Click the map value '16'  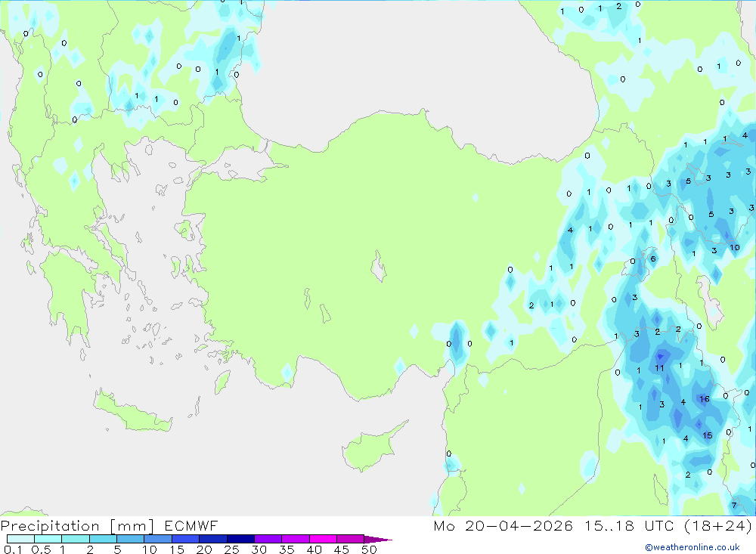click(705, 399)
